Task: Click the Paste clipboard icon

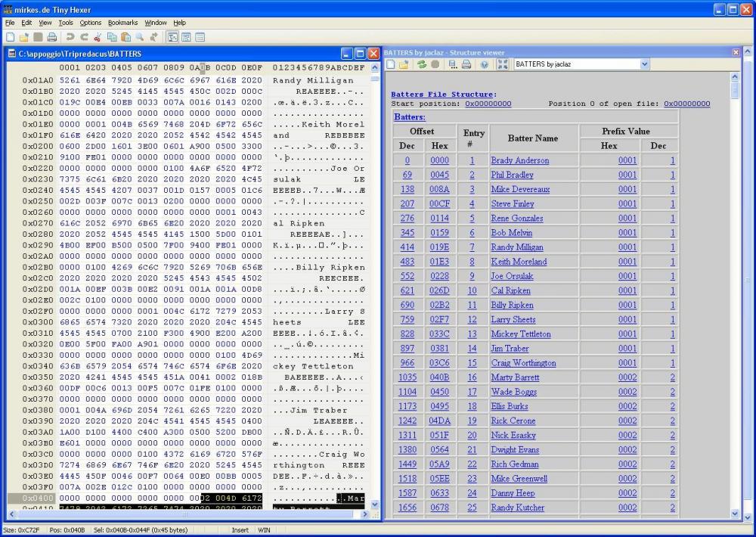Action: point(125,36)
